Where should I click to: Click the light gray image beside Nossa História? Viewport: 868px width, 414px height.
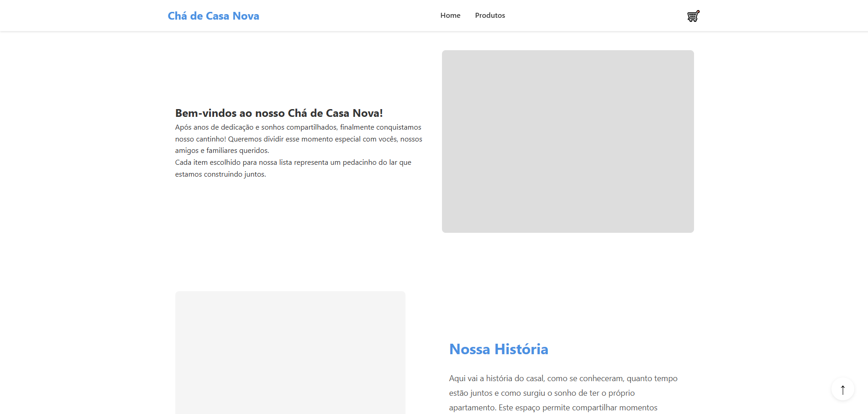[x=290, y=352]
